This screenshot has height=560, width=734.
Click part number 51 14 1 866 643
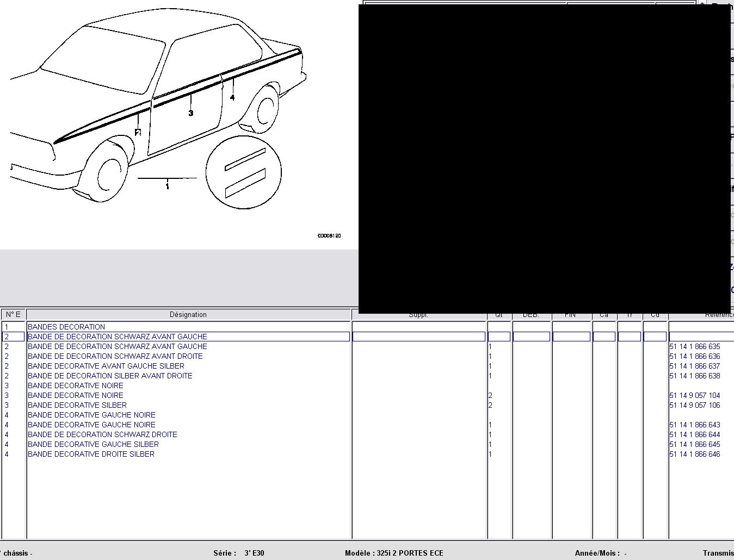(694, 425)
